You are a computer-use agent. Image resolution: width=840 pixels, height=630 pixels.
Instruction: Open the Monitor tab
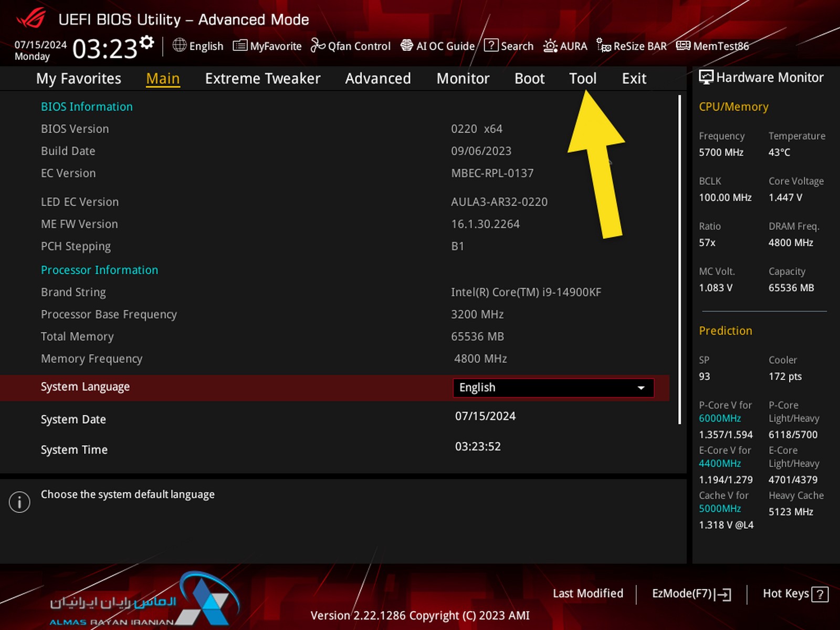pos(463,79)
